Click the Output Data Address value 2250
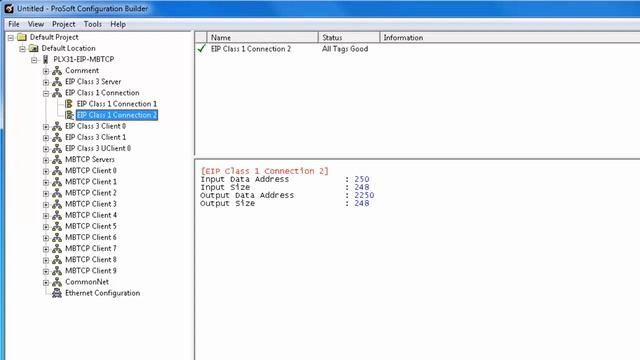Viewport: 640px width, 360px height. pyautogui.click(x=364, y=195)
